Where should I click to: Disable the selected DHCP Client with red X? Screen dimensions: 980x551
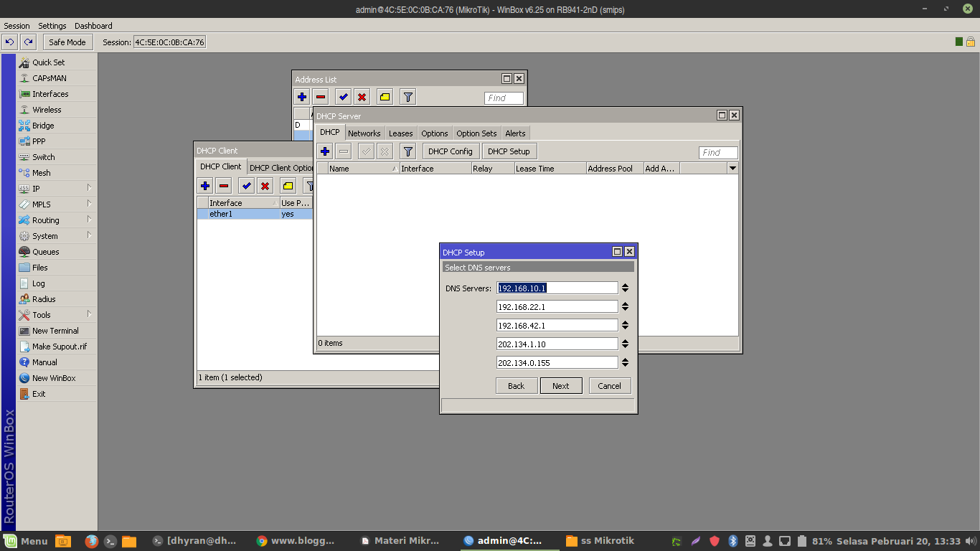point(265,186)
